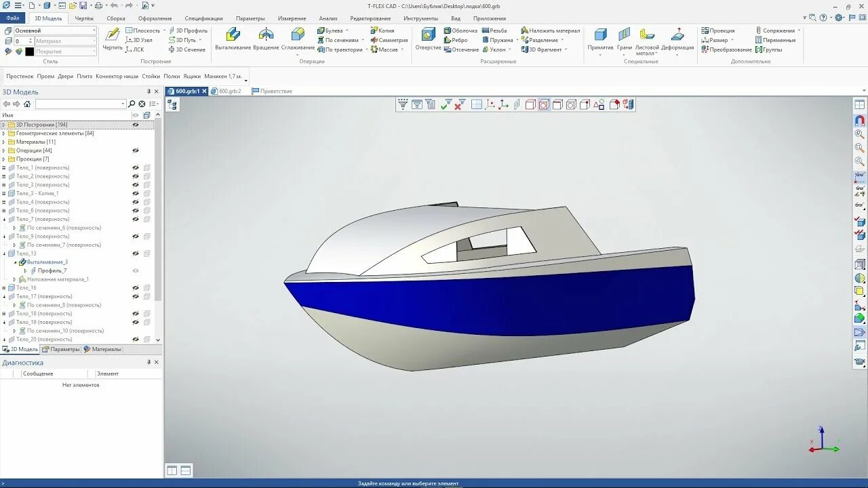
Task: Toggle visibility of Тело_13
Action: coord(136,253)
